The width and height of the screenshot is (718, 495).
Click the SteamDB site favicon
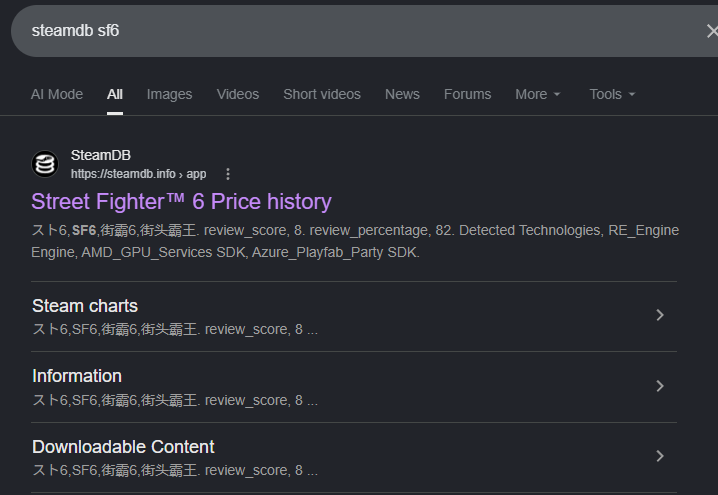45,164
